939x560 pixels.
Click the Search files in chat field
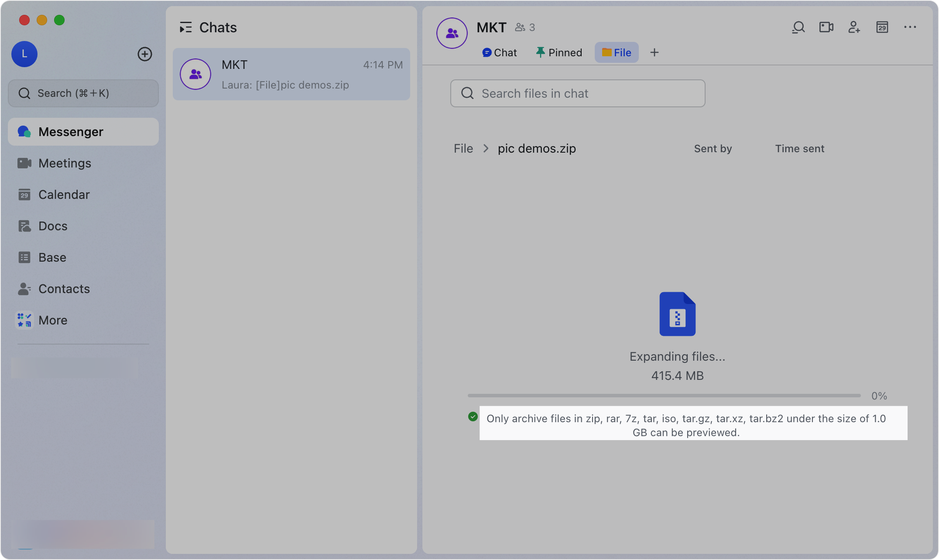coord(577,93)
